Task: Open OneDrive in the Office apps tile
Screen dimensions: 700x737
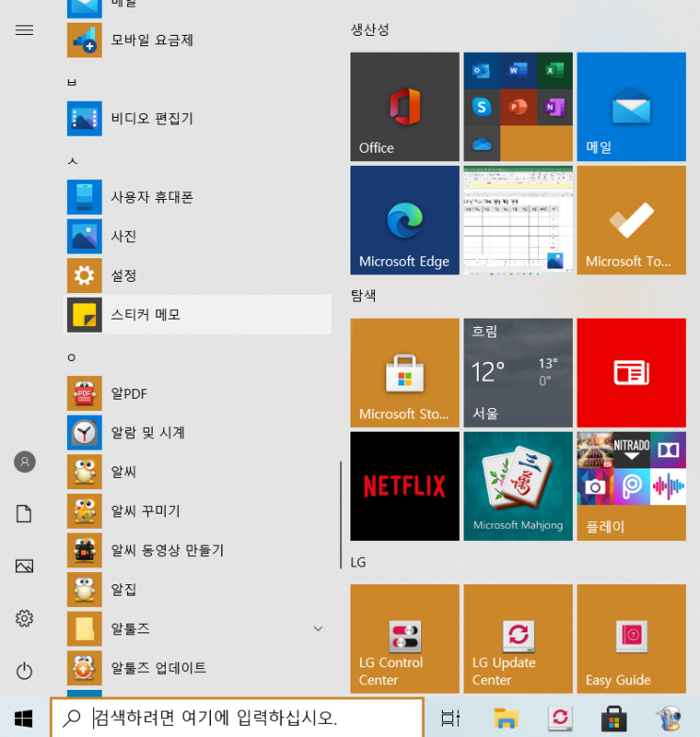Action: pyautogui.click(x=481, y=143)
